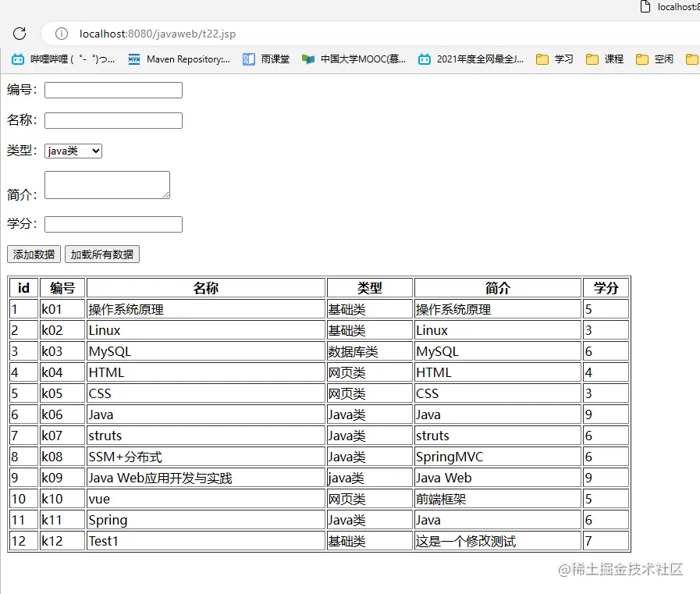This screenshot has width=700, height=594.
Task: Click the k11 cell
Action: 62,519
